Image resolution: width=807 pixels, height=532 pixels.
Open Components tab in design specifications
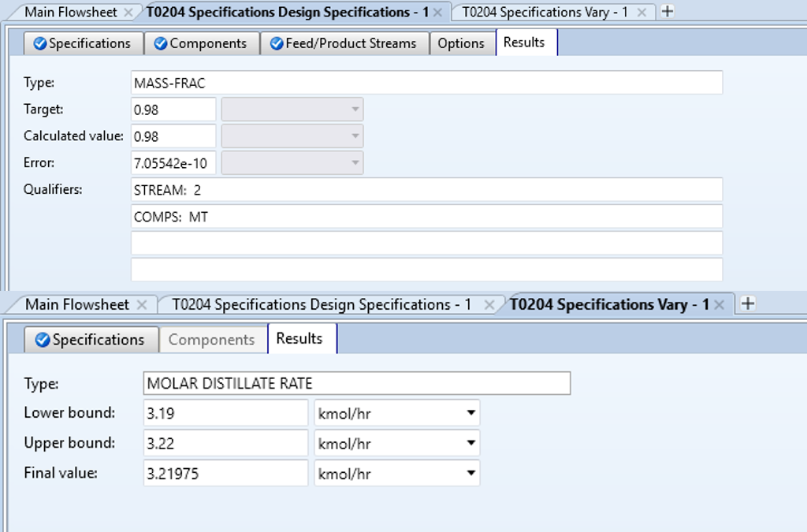[201, 43]
